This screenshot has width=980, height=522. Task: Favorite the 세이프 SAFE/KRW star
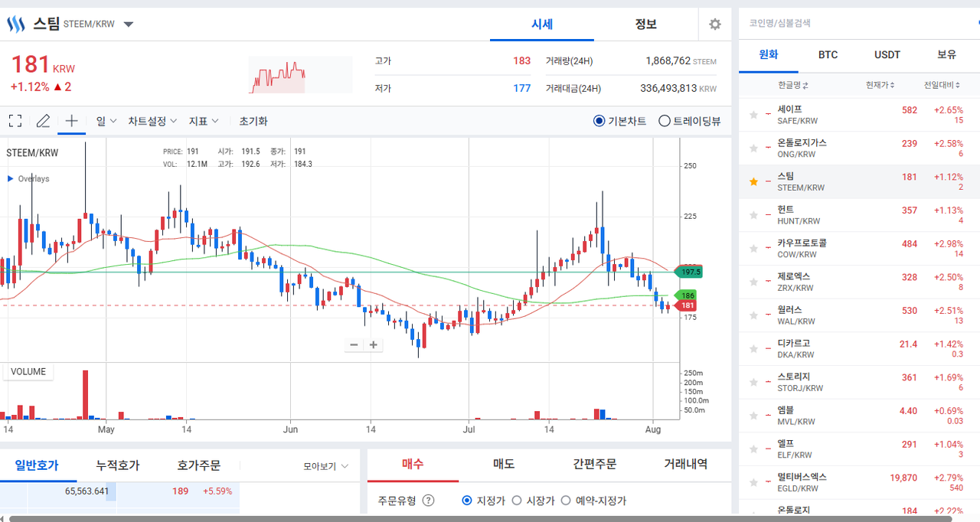tap(753, 115)
